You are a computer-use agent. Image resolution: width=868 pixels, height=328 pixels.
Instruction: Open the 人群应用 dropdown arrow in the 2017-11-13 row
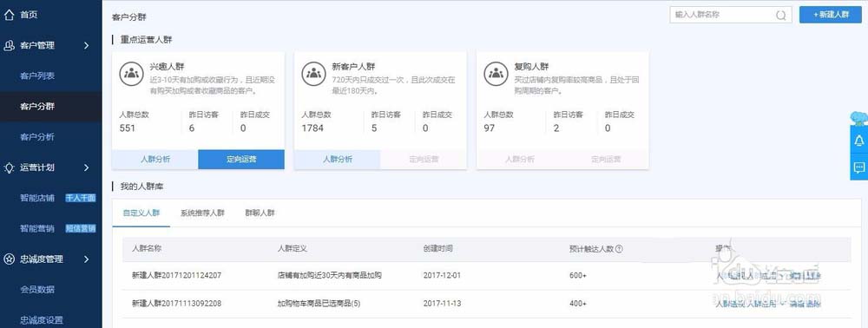point(782,305)
